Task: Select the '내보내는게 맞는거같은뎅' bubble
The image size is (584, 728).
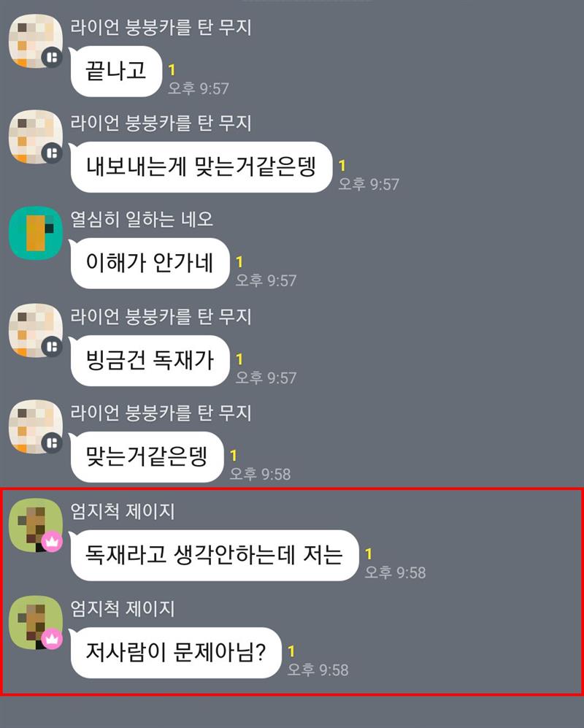Action: (x=201, y=167)
